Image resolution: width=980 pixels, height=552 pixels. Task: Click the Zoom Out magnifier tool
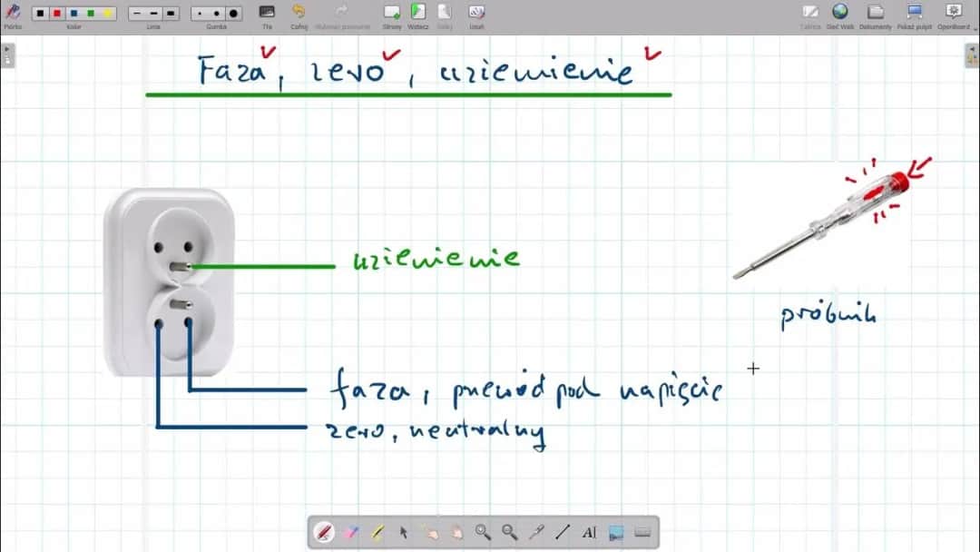pos(510,533)
